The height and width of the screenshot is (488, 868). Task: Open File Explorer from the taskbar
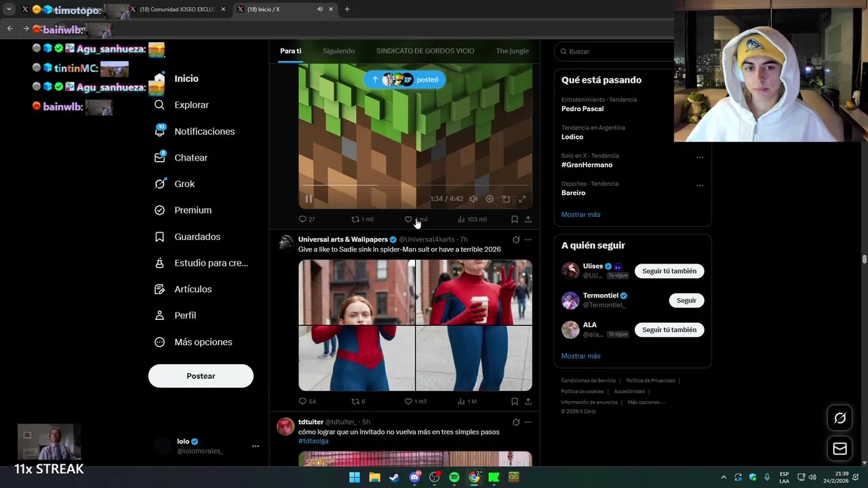click(x=374, y=477)
